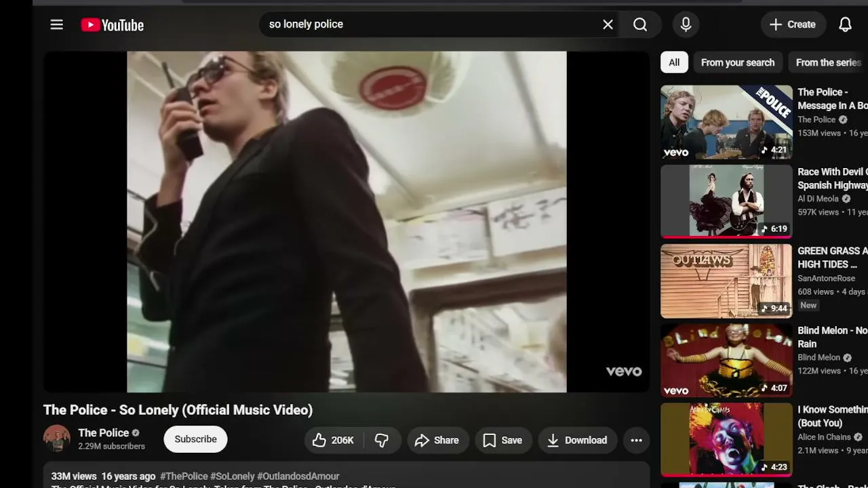Click '153M views' under The Police

[819, 133]
